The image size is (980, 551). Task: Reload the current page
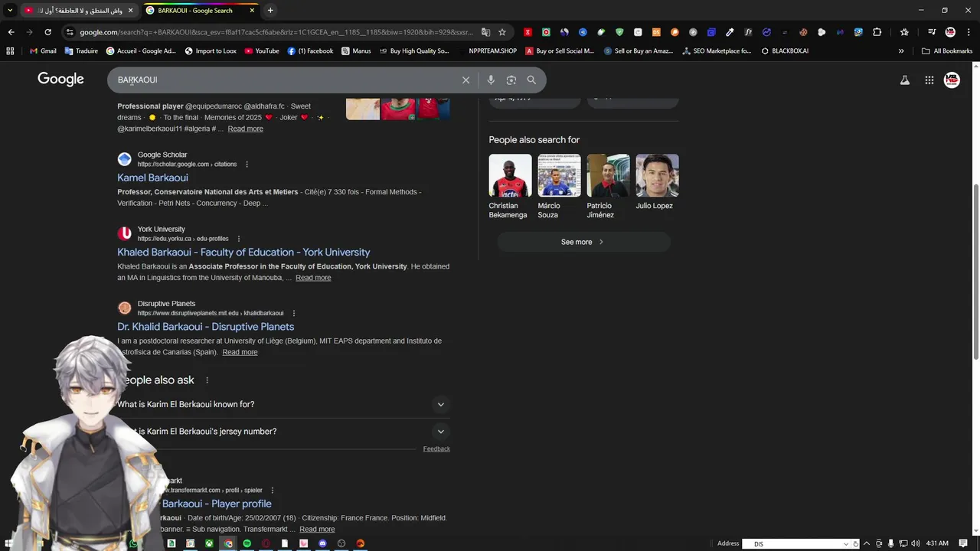47,32
